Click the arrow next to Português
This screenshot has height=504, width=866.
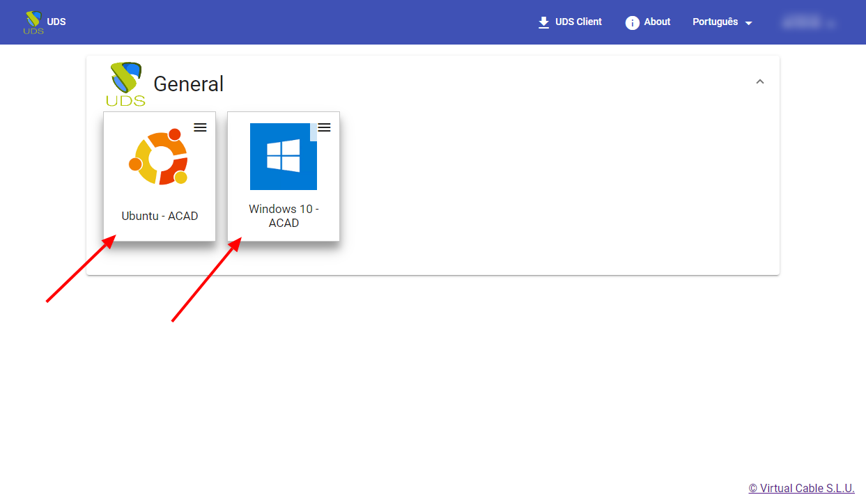749,23
